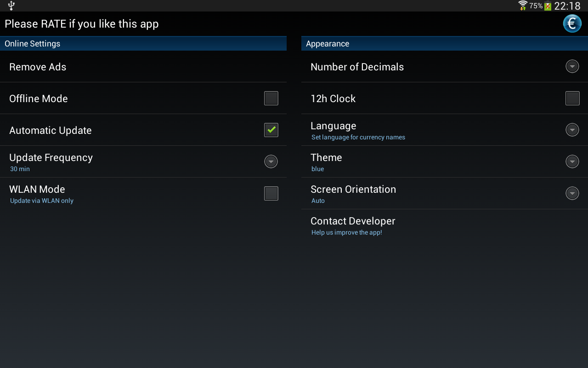Viewport: 588px width, 368px height.
Task: Select the Remove Ads option
Action: coord(38,67)
